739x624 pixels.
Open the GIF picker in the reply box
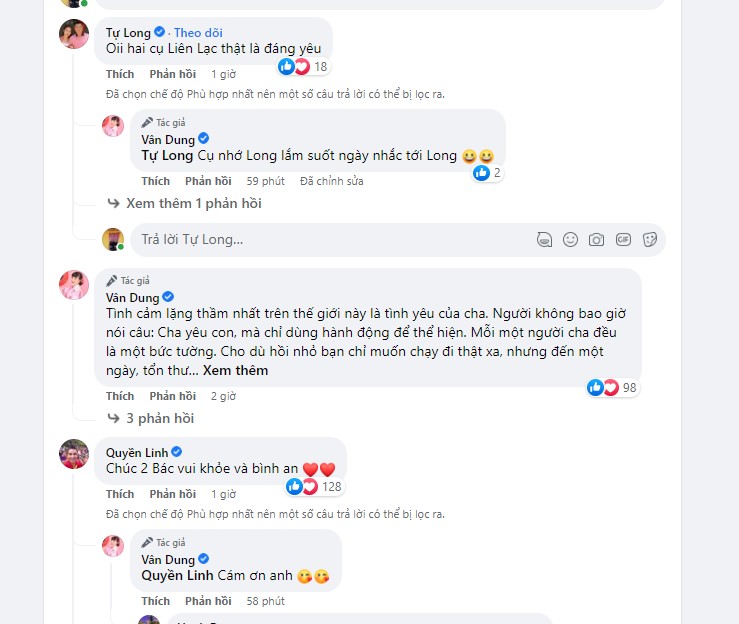[622, 240]
